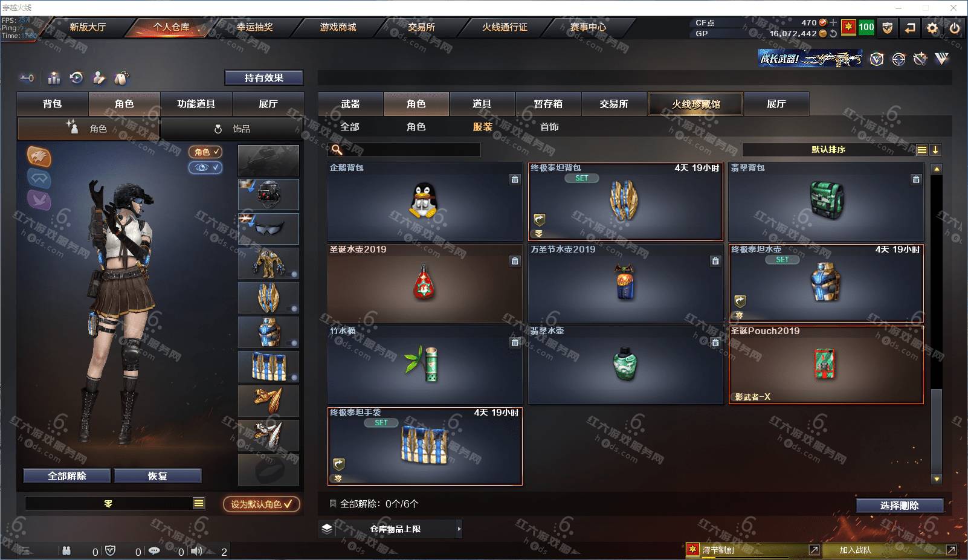Screen dimensions: 968x560
Task: Click the magnifier search icon
Action: [337, 149]
